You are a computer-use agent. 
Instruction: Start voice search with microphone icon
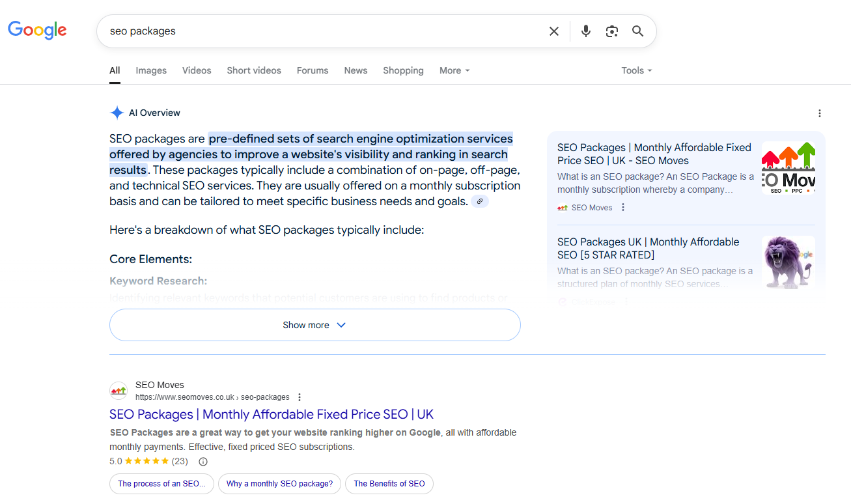click(x=586, y=31)
